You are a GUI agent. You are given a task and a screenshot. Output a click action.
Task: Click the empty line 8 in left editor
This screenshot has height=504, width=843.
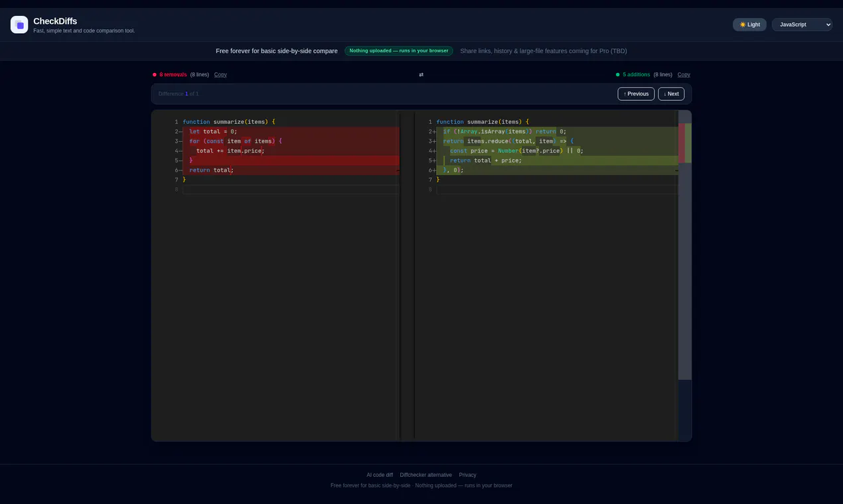(291, 190)
